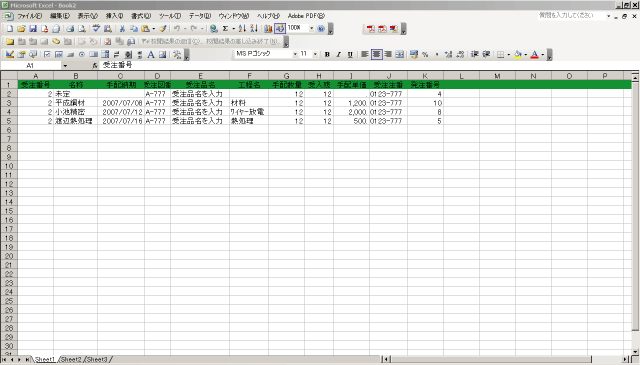The image size is (640, 365).
Task: Expand the zoom percentage dropdown
Action: pos(311,29)
